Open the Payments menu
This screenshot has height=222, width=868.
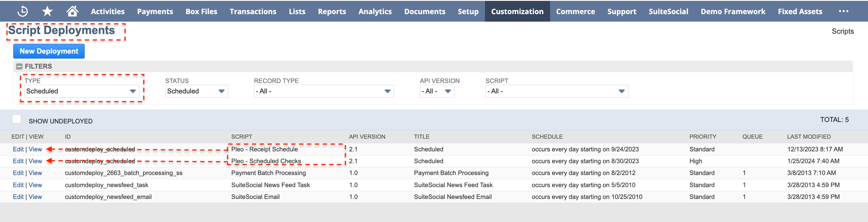click(155, 12)
